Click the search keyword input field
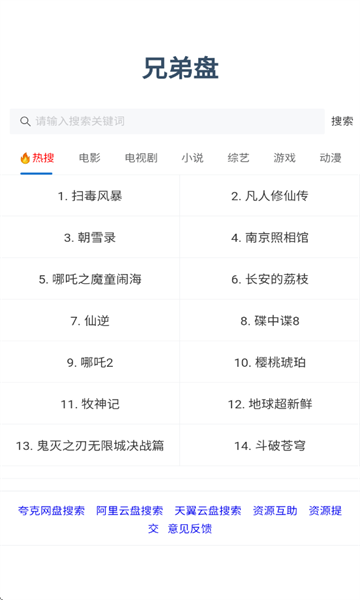Viewport: 360px width, 600px height. point(167,121)
